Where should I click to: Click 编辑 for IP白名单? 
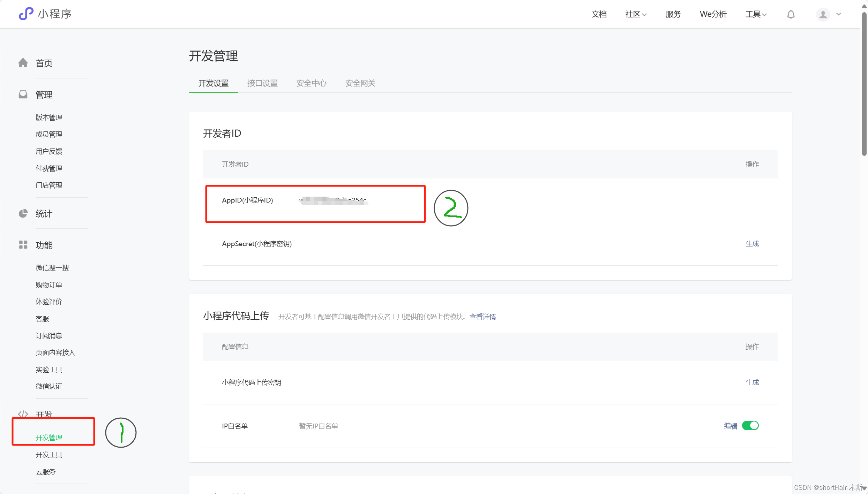pos(730,426)
